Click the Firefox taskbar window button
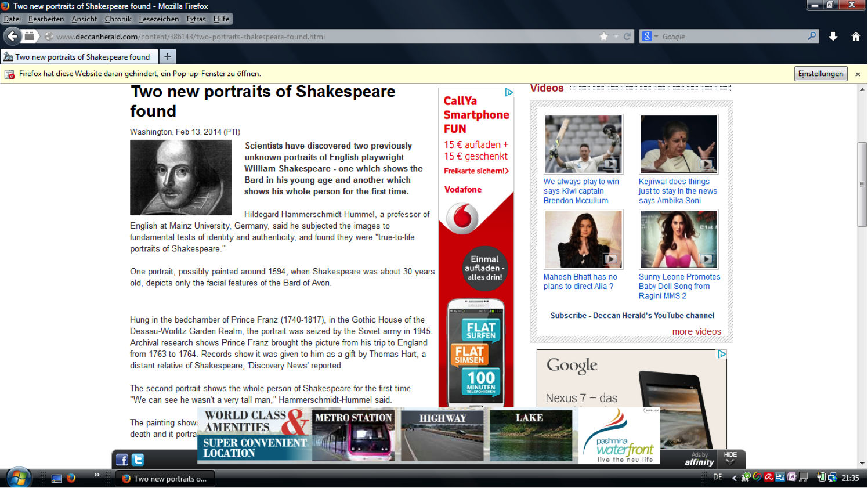Viewport: 868px width, 488px height. coord(165,479)
